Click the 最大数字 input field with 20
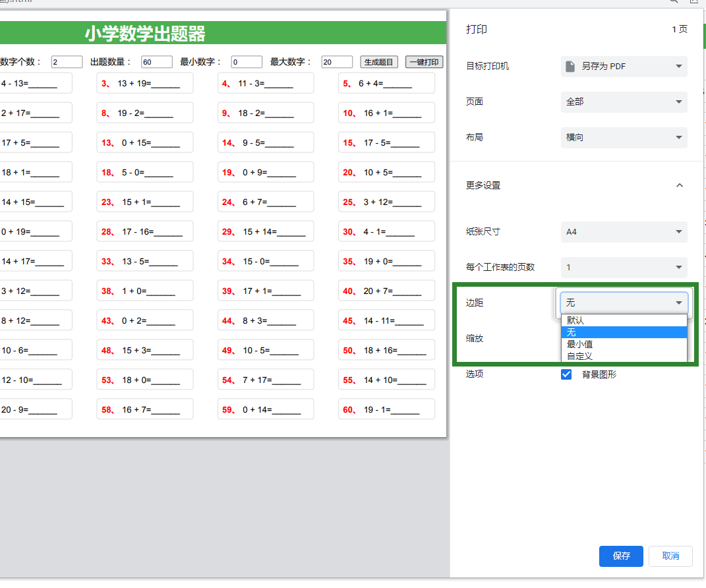The image size is (706, 588). (337, 62)
